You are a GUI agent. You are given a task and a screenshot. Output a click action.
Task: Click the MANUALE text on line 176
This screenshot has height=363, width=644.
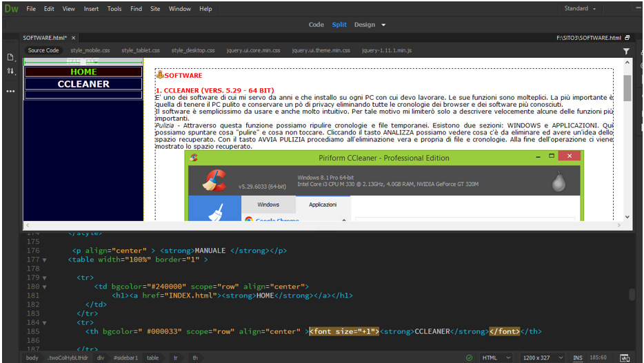point(210,251)
